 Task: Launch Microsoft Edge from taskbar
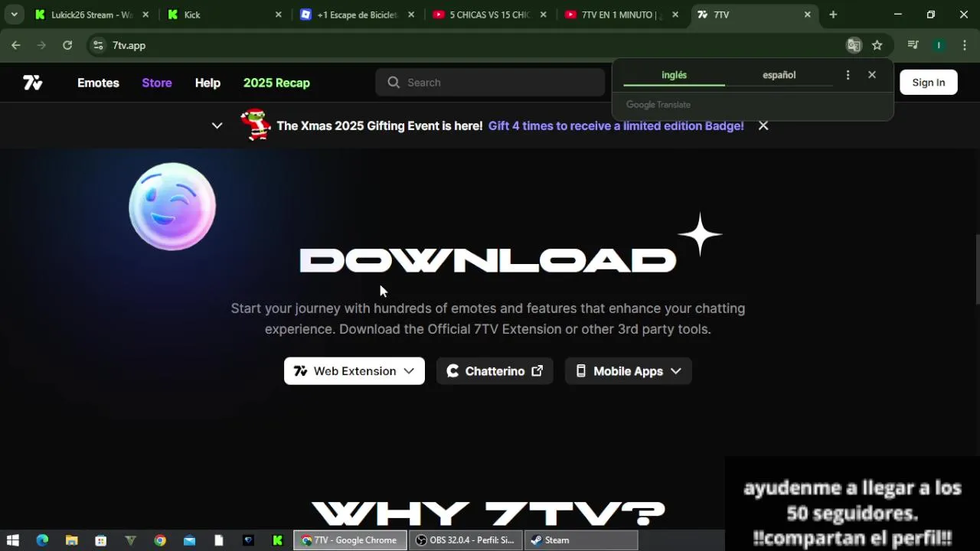[42, 540]
